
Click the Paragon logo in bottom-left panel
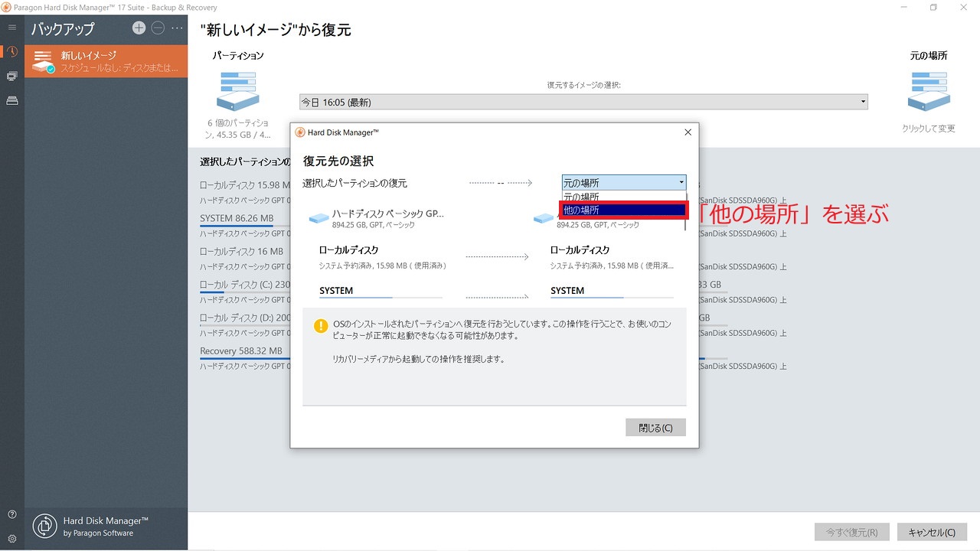point(46,526)
